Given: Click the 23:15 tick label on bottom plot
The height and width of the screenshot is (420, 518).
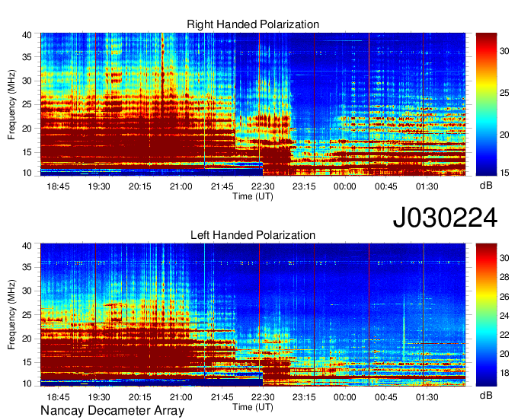Looking at the screenshot, I should point(304,397).
